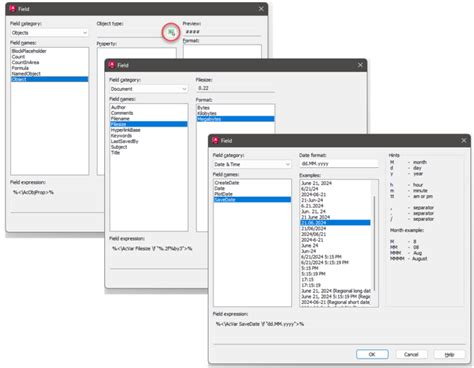The image size is (474, 368).
Task: Select the highlighted Filesize field name
Action: 149,124
